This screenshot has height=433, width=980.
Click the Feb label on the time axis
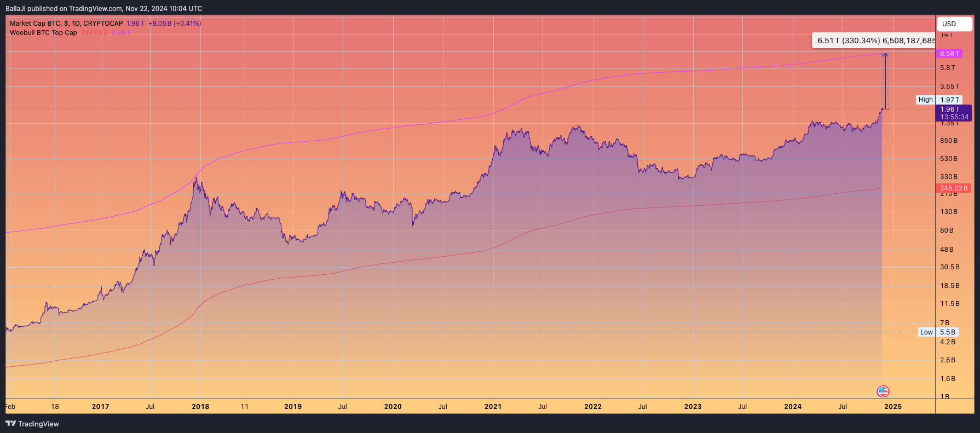10,407
